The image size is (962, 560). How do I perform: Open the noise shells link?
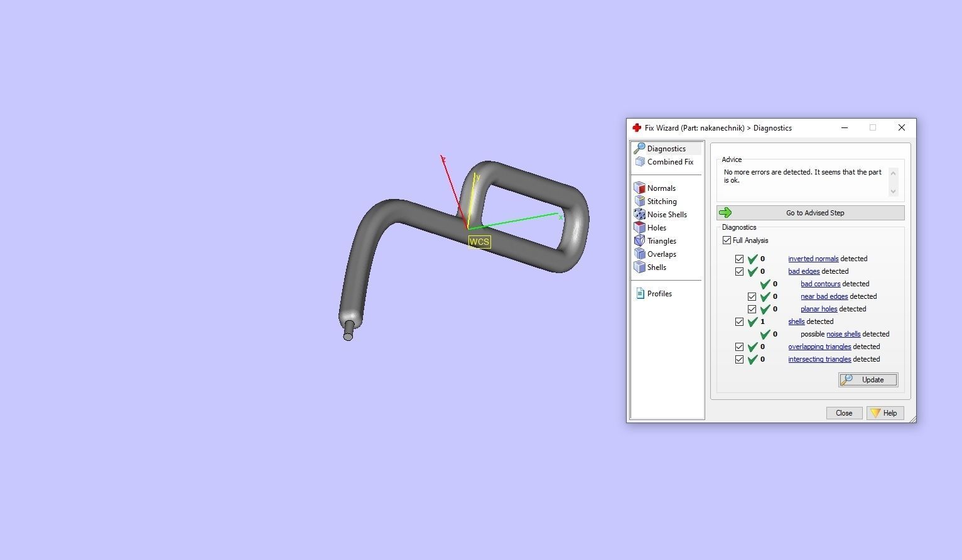843,334
